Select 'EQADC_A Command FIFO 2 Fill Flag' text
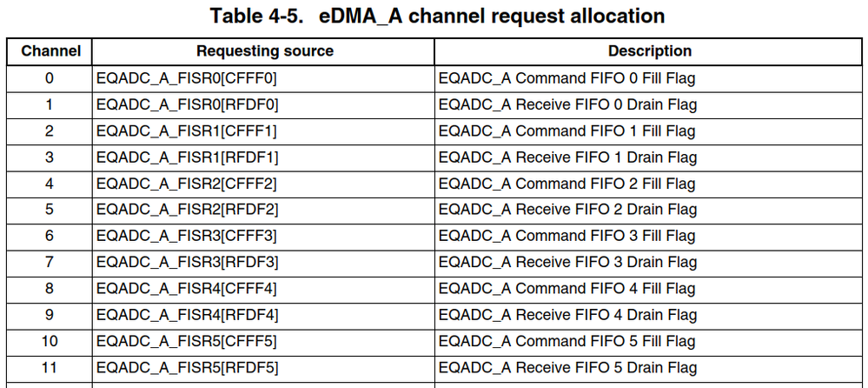 pyautogui.click(x=567, y=184)
